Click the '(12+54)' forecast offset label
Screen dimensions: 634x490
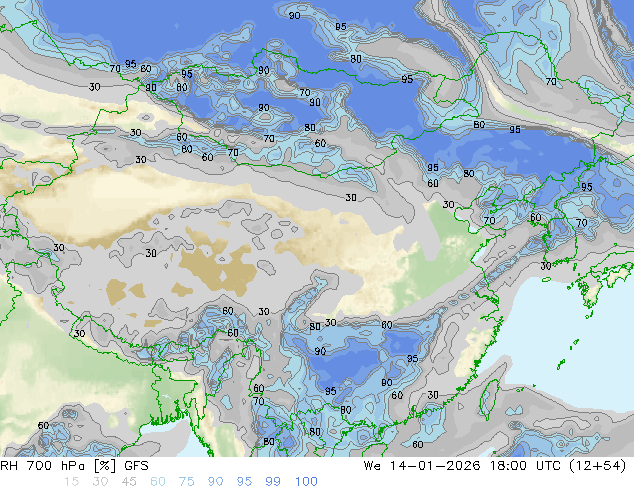[x=597, y=466]
